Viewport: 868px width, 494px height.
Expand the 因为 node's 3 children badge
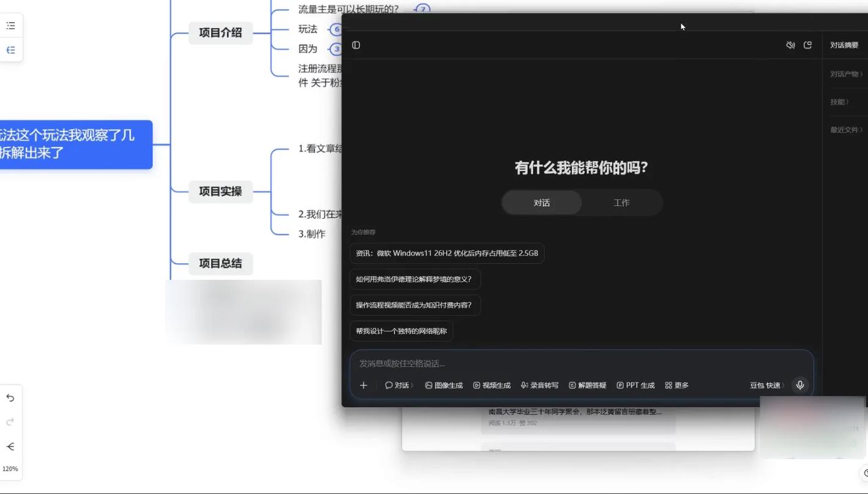click(336, 49)
